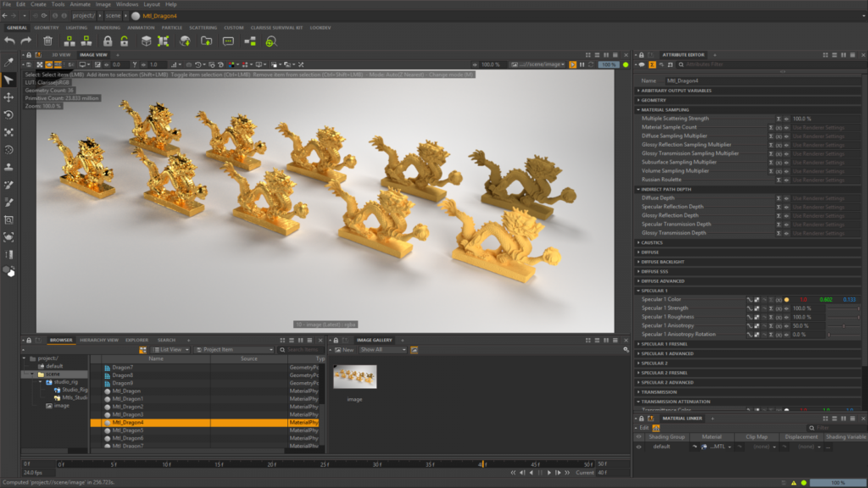Click the dragons image thumbnail in gallery
868x488 pixels.
355,377
